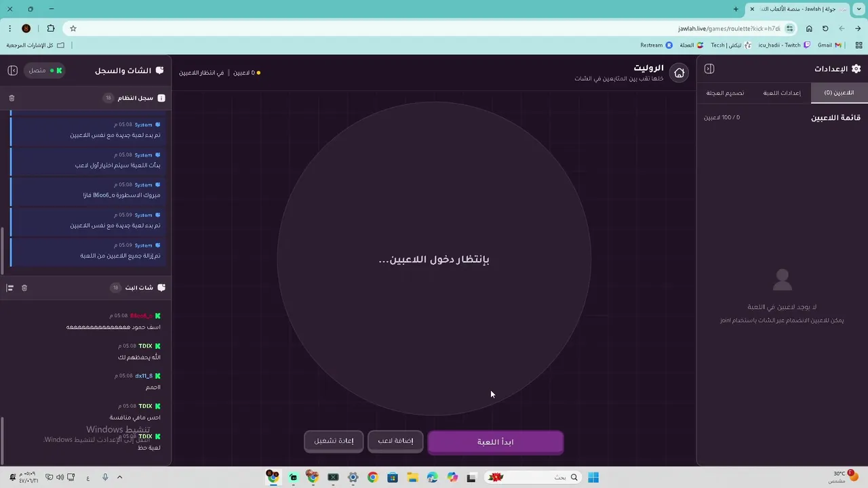This screenshot has height=488, width=868.
Task: Clear the system log with its trash icon
Action: [x=12, y=98]
